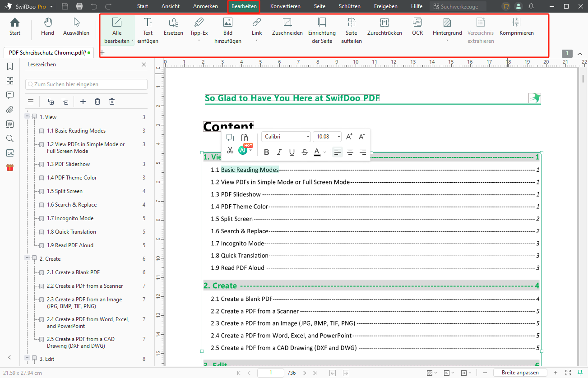The width and height of the screenshot is (588, 378).
Task: Set left text alignment
Action: coord(337,152)
